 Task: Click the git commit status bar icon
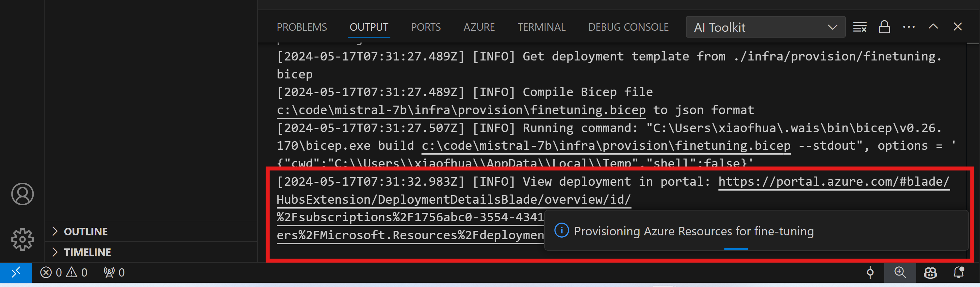(870, 272)
